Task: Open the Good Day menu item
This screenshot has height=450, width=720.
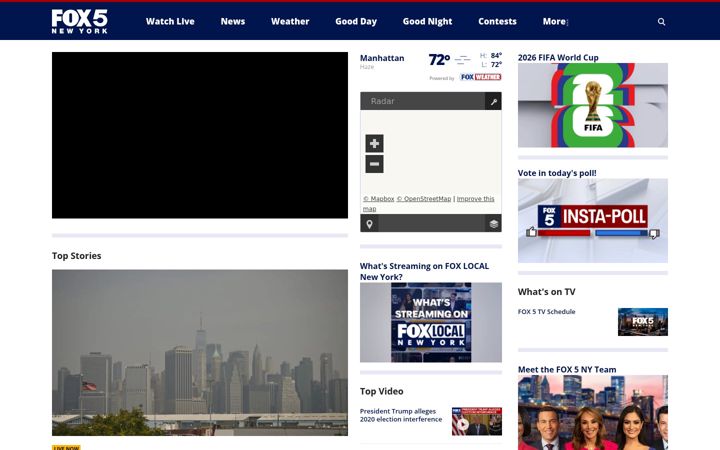Action: (x=356, y=21)
